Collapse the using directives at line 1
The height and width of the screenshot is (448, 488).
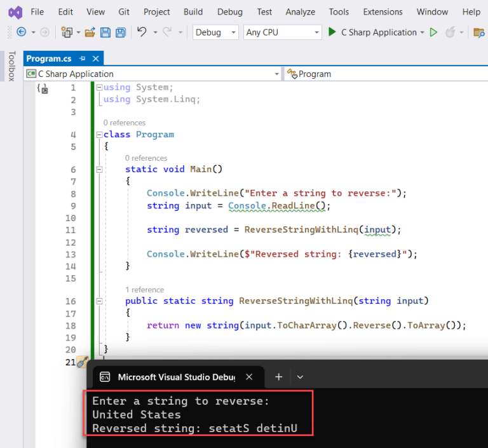[x=99, y=88]
